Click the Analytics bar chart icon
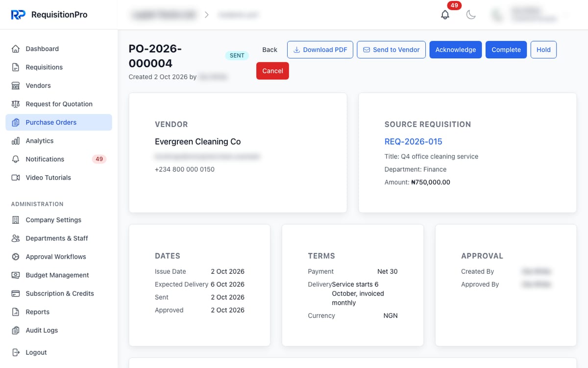The image size is (588, 368). 16,141
